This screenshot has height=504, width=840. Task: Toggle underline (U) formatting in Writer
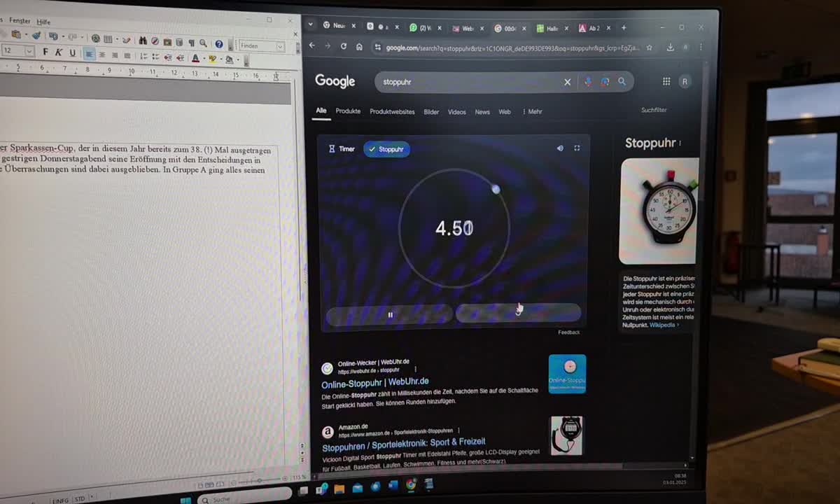(x=72, y=52)
